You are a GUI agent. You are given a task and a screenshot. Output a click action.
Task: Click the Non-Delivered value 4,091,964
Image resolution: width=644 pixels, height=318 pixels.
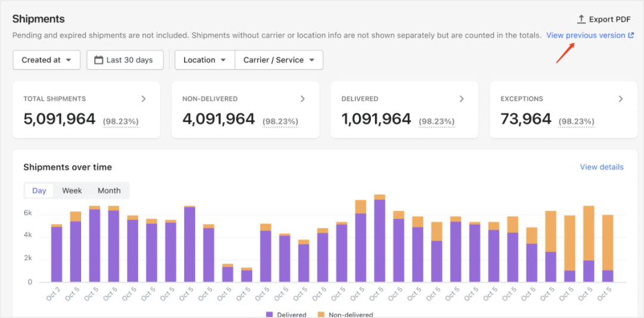[218, 119]
